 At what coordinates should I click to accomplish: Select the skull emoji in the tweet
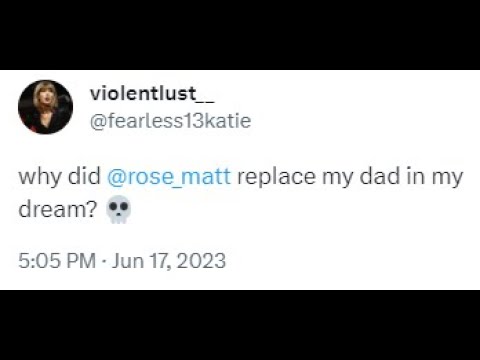click(118, 209)
